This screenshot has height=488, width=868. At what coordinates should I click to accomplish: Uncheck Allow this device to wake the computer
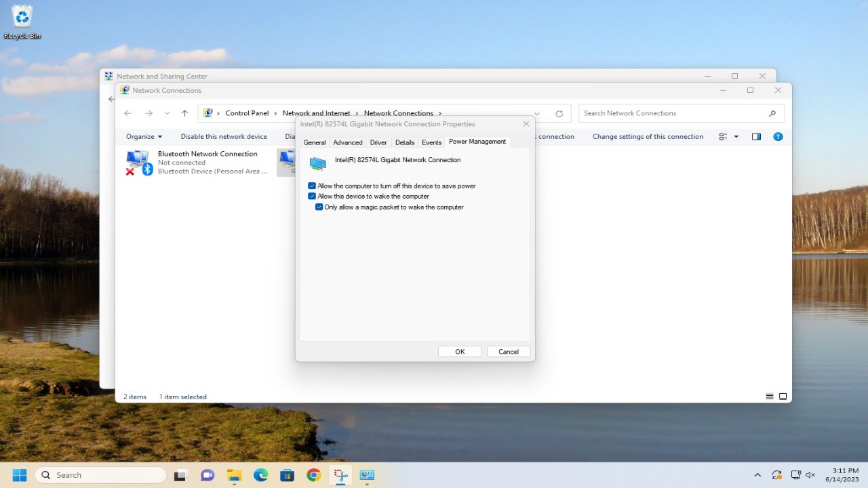pyautogui.click(x=312, y=197)
